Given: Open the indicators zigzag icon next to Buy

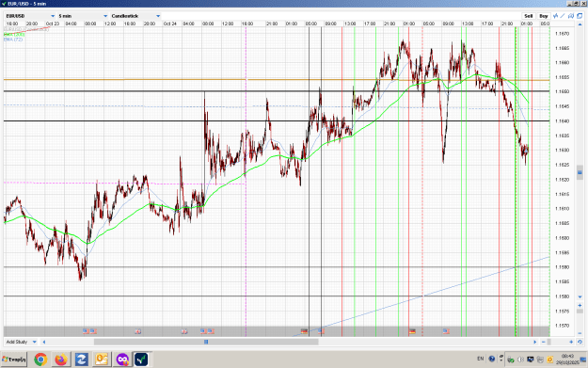Looking at the screenshot, I should tap(555, 16).
